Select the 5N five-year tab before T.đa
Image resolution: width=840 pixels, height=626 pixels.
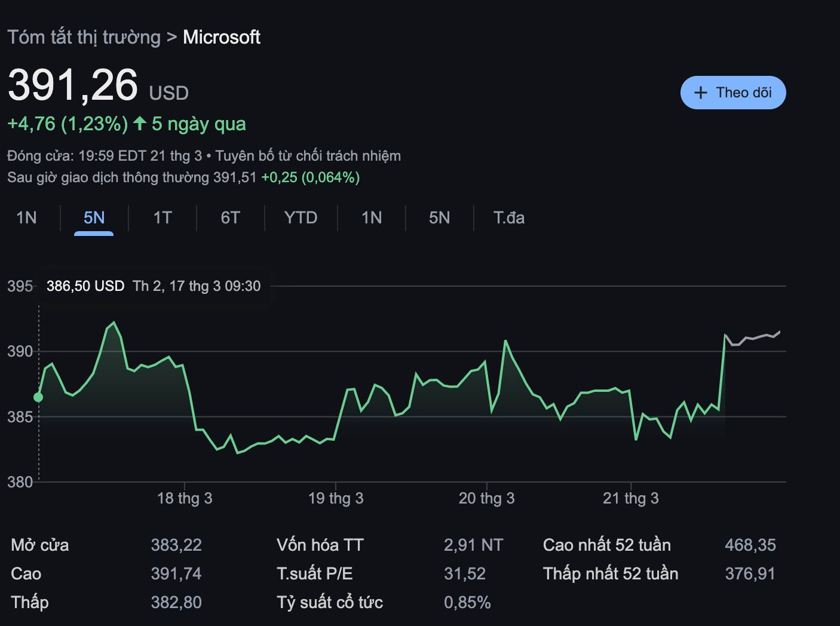point(439,217)
